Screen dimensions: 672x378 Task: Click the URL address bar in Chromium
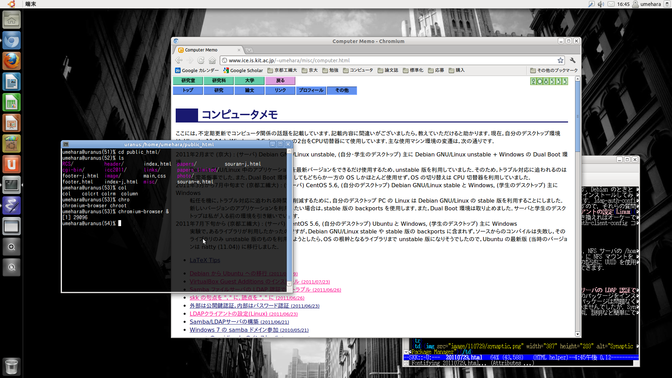coord(392,60)
